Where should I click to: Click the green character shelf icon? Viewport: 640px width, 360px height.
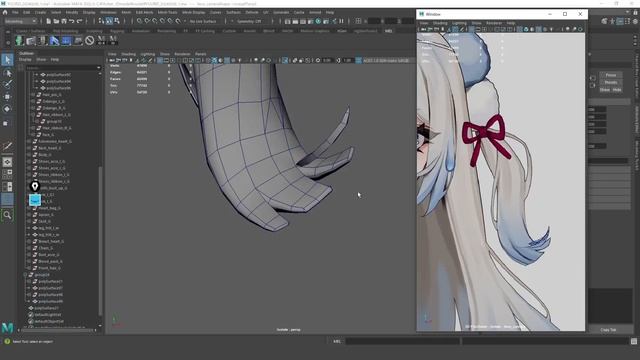(x=19, y=40)
